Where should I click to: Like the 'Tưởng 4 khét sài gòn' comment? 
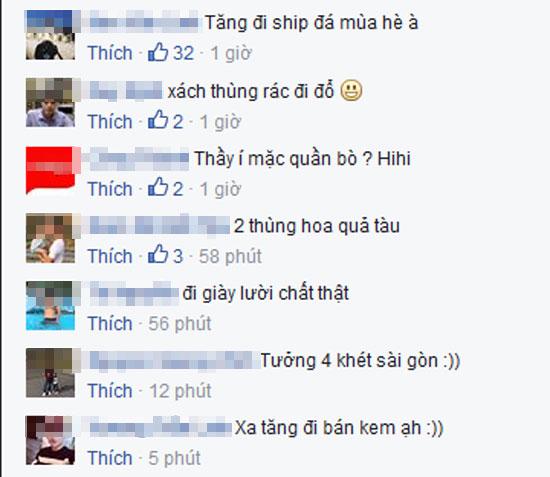[x=110, y=391]
